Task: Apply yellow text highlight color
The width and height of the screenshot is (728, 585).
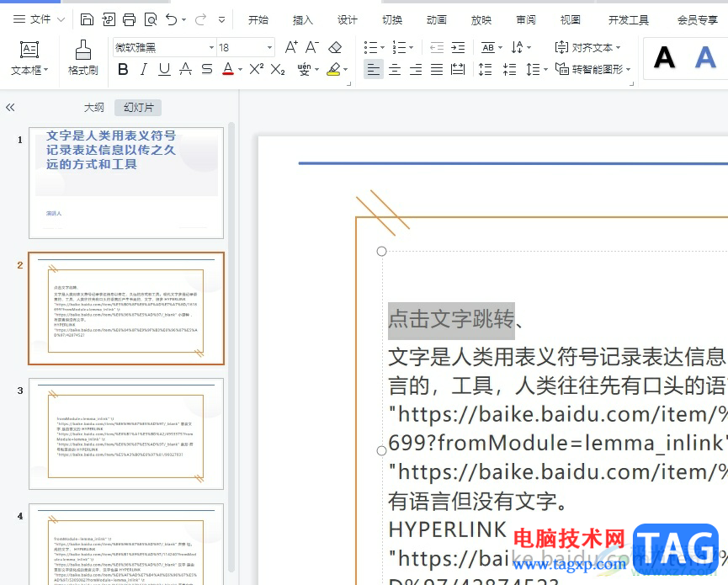Action: click(x=334, y=69)
